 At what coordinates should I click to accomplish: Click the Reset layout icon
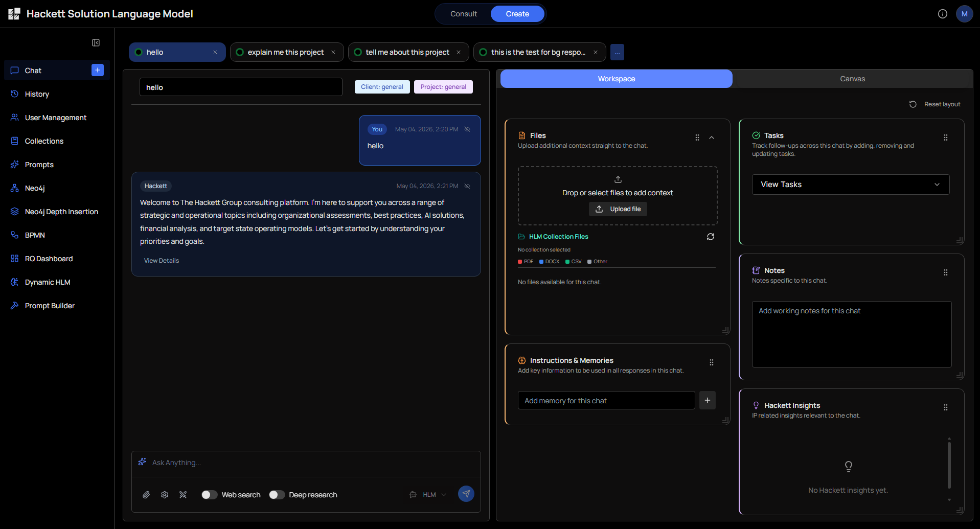[913, 104]
